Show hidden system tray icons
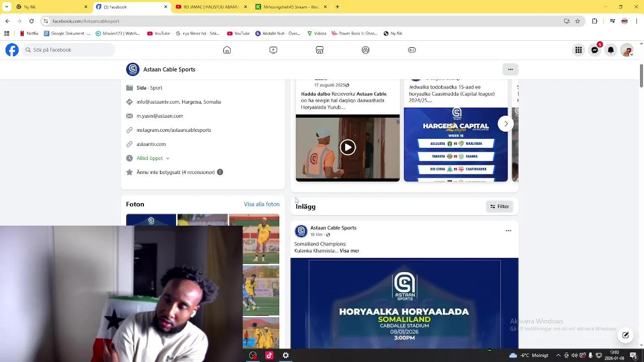Viewport: 644px width, 362px height. (558, 355)
